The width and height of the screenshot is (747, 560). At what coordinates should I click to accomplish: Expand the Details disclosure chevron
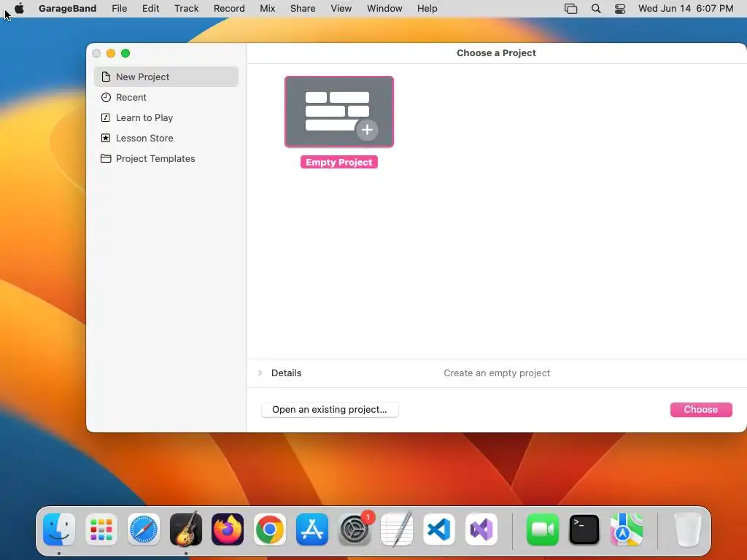click(x=260, y=373)
